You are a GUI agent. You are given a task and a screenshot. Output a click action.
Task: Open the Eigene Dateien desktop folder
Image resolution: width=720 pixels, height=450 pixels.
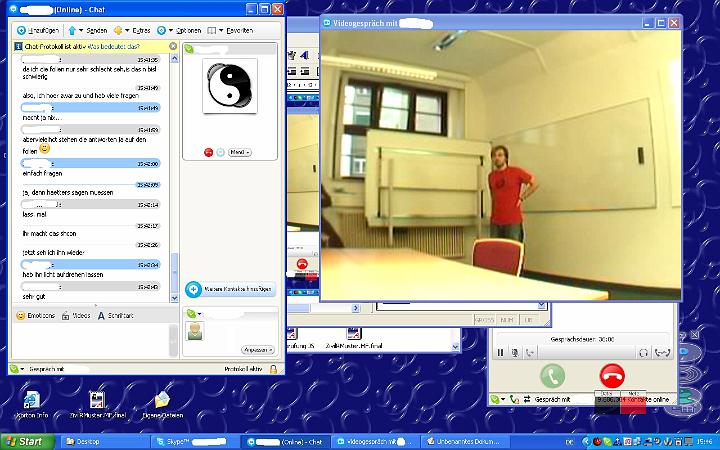tap(162, 404)
